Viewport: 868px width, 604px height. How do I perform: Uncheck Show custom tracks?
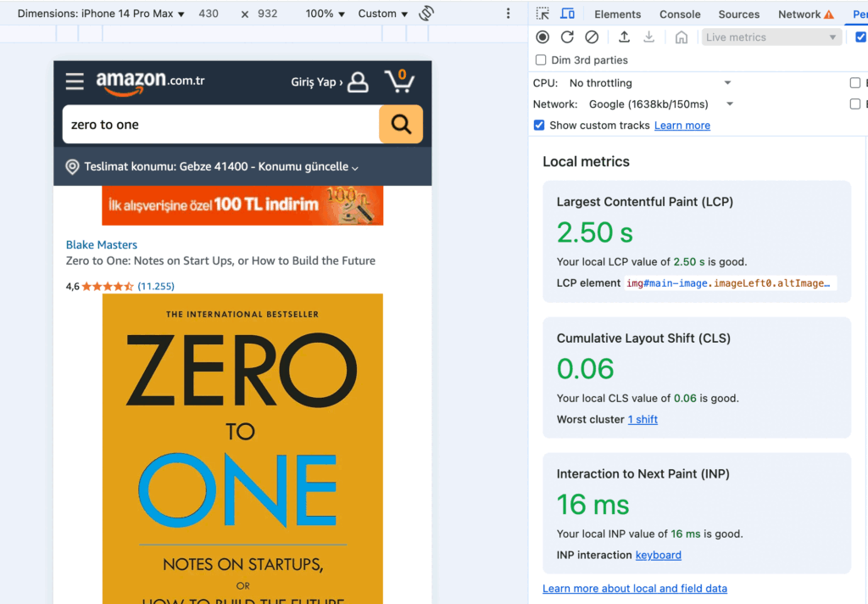pos(539,126)
